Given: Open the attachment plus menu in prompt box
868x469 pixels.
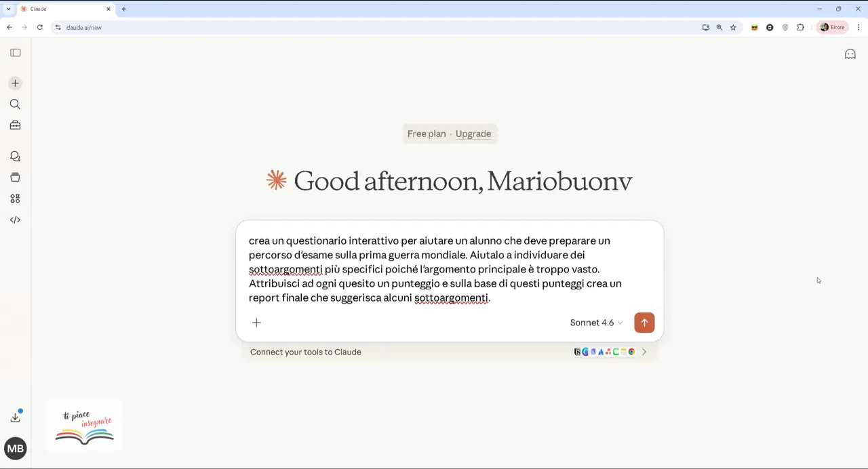Looking at the screenshot, I should [x=256, y=323].
